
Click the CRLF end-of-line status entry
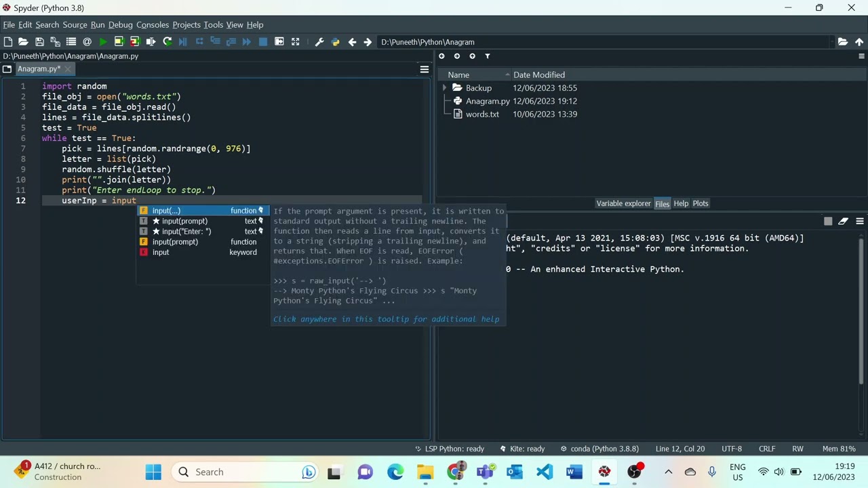[766, 449]
